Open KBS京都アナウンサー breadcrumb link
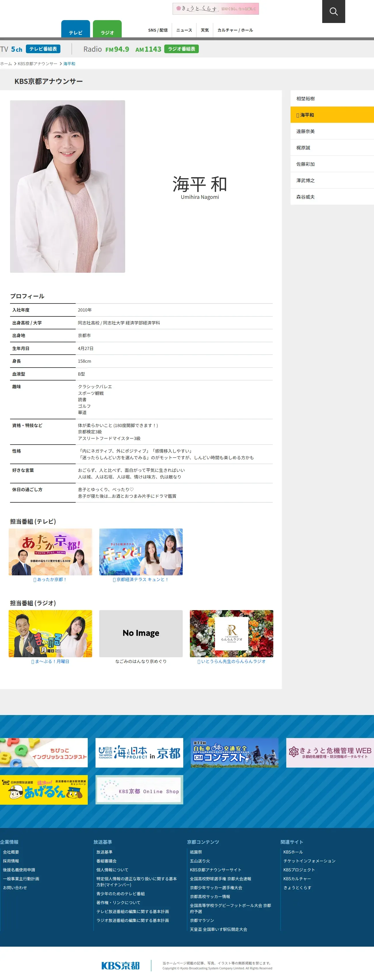This screenshot has height=980, width=374. [x=37, y=64]
